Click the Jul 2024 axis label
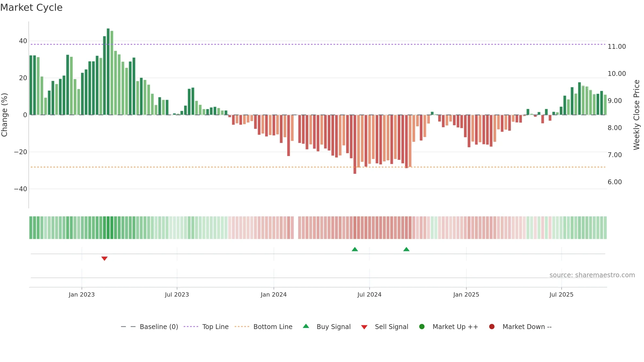This screenshot has width=644, height=362. (369, 294)
